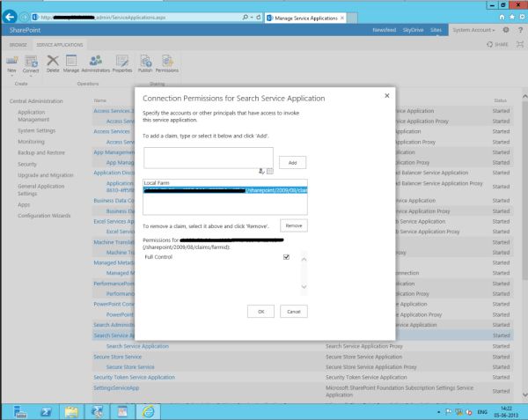This screenshot has height=420, width=528.
Task: Open the SkyDrive link
Action: (414, 30)
